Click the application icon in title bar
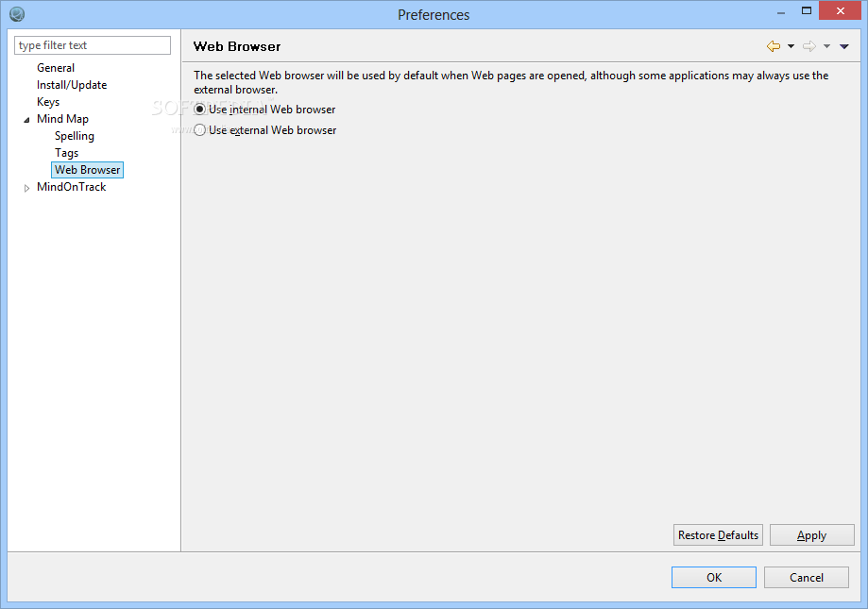Image resolution: width=868 pixels, height=609 pixels. (x=17, y=14)
